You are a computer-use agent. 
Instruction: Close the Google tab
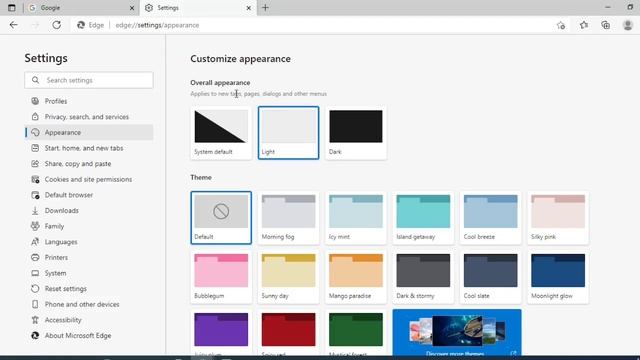pos(132,8)
